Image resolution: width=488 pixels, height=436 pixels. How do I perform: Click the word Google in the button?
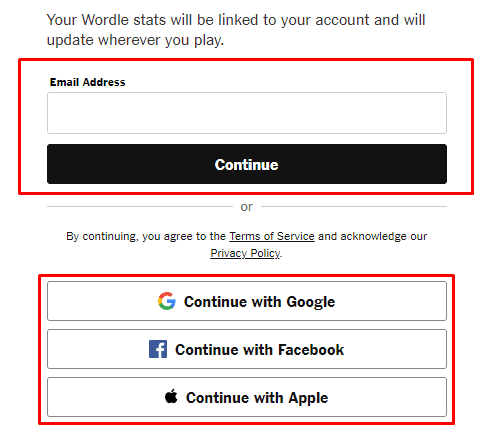(x=311, y=302)
